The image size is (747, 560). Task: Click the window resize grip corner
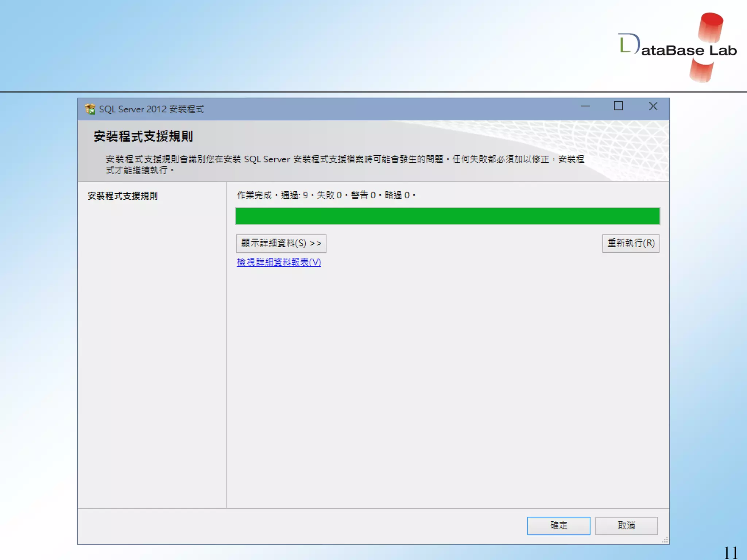coord(665,540)
